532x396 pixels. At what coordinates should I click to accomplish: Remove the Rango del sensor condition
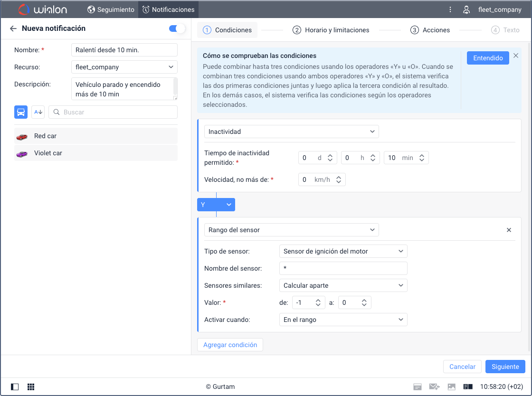coord(509,230)
